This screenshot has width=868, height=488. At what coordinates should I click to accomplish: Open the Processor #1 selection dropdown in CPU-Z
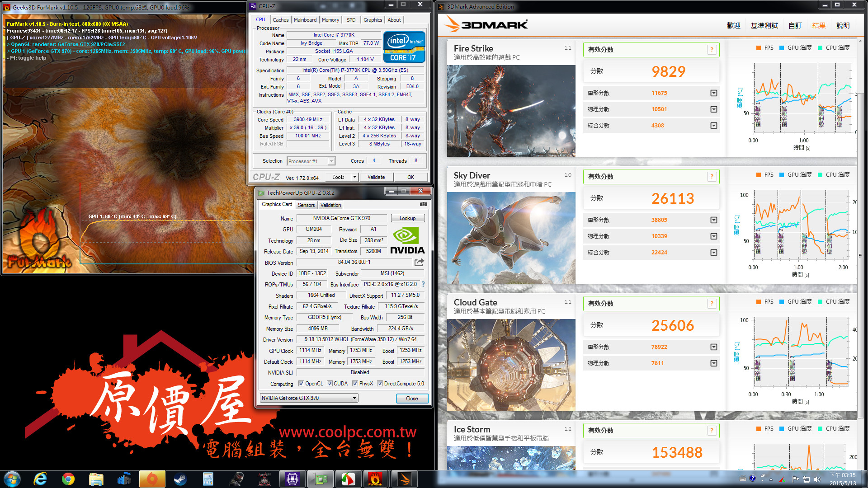point(311,161)
